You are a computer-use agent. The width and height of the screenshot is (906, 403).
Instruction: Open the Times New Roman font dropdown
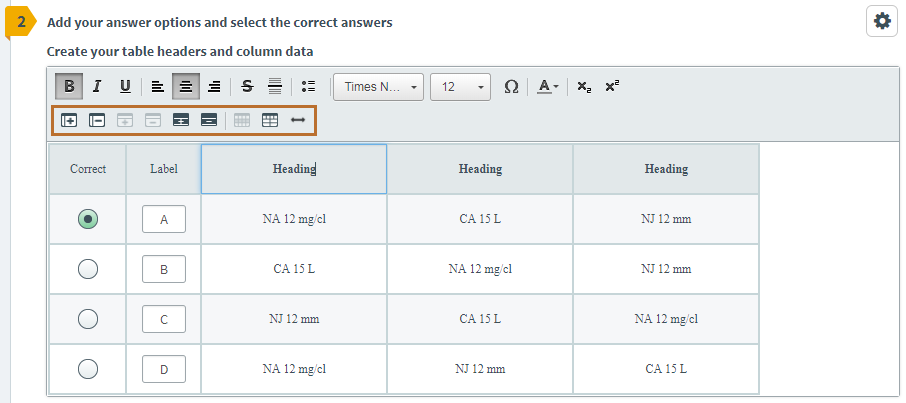[x=378, y=87]
